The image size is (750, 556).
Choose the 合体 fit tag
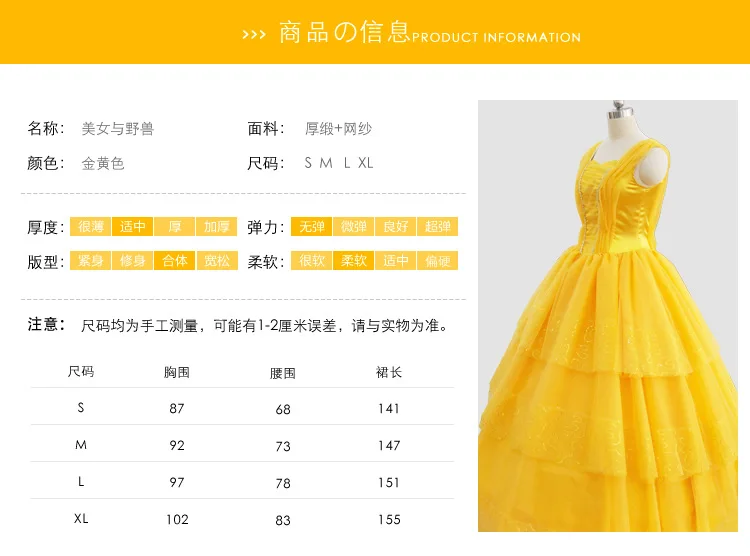175,261
